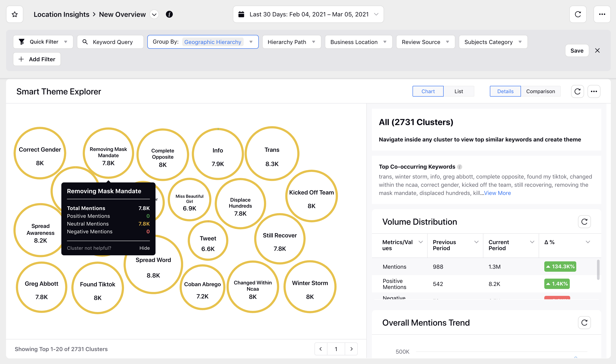This screenshot has width=616, height=364.
Task: Switch to the List view tab
Action: coord(459,91)
